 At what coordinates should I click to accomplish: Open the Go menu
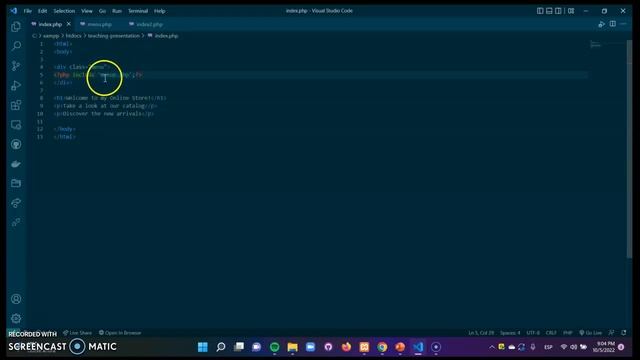pyautogui.click(x=102, y=11)
